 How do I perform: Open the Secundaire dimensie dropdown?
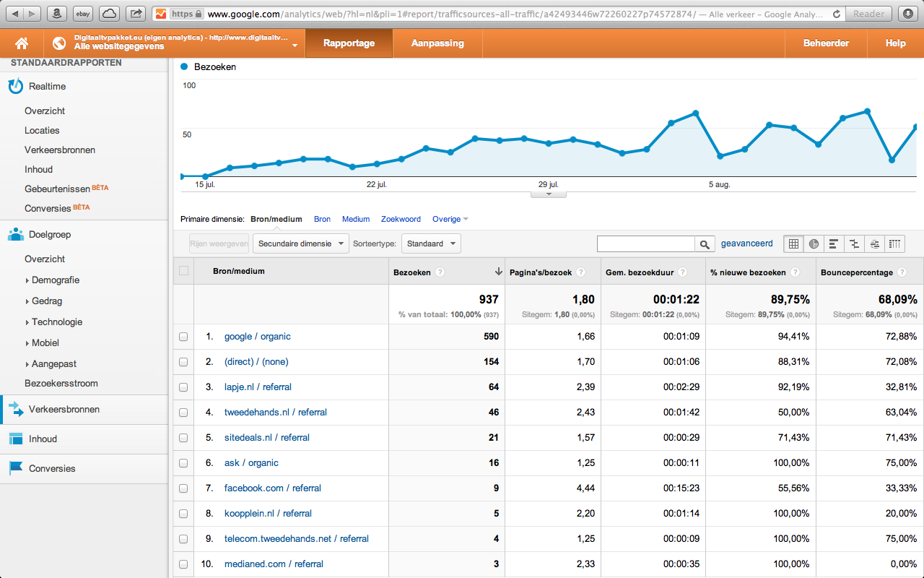tap(301, 243)
